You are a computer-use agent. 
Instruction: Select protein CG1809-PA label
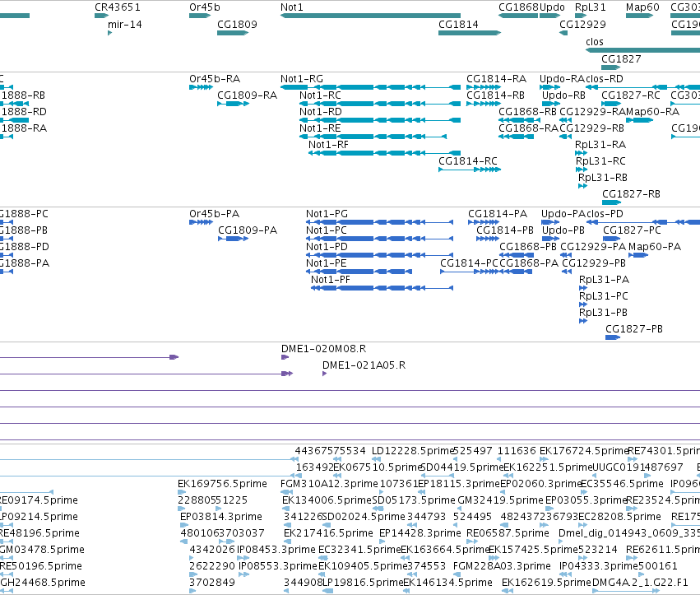pyautogui.click(x=248, y=230)
